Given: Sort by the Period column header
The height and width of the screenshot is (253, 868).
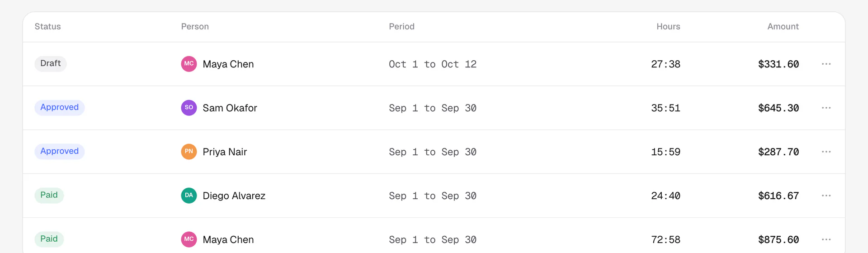Looking at the screenshot, I should 401,27.
